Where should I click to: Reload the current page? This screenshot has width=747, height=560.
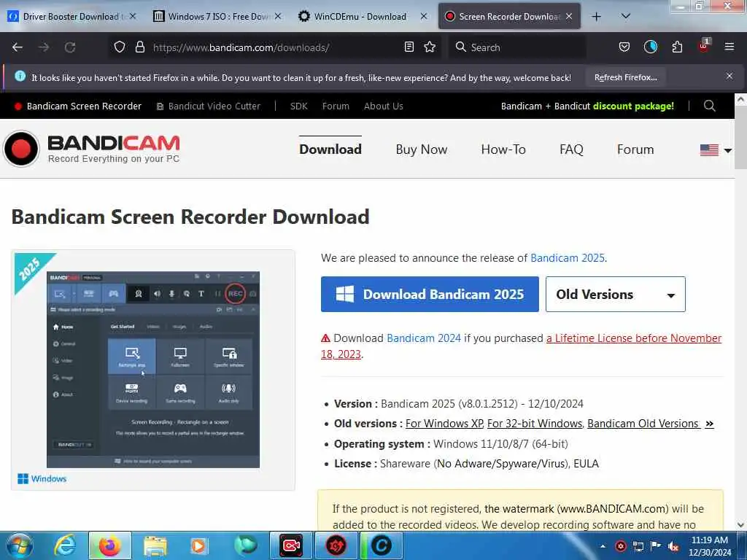coord(70,47)
